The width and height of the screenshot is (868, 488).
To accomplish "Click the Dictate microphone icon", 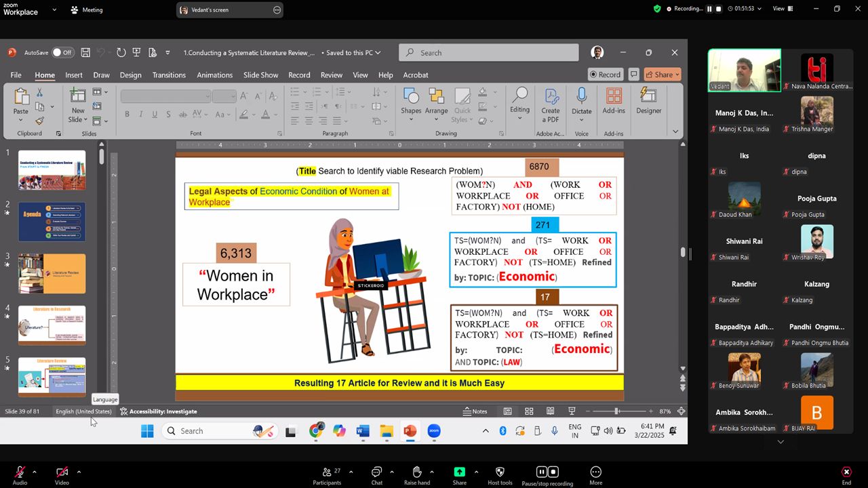I will pyautogui.click(x=581, y=97).
